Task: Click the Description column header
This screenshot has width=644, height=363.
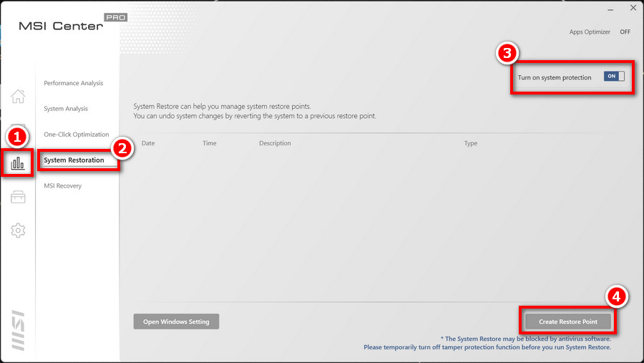Action: point(275,143)
